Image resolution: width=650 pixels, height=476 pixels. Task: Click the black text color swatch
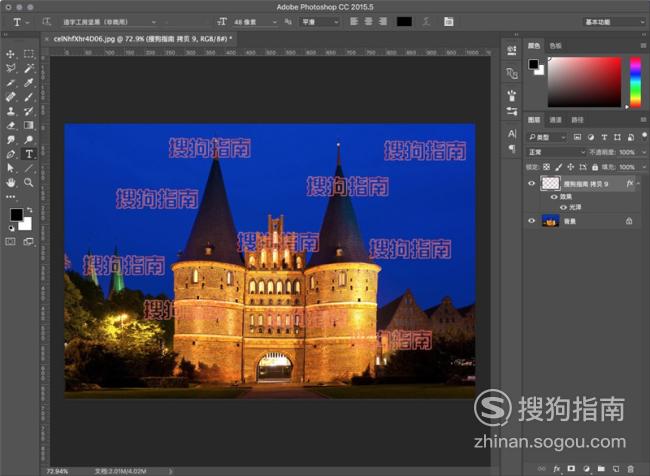[404, 22]
